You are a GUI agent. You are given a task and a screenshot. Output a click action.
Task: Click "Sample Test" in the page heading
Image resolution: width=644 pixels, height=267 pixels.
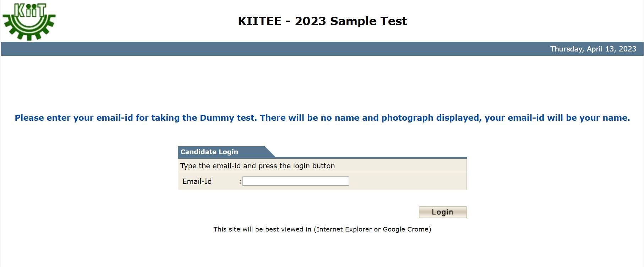368,21
